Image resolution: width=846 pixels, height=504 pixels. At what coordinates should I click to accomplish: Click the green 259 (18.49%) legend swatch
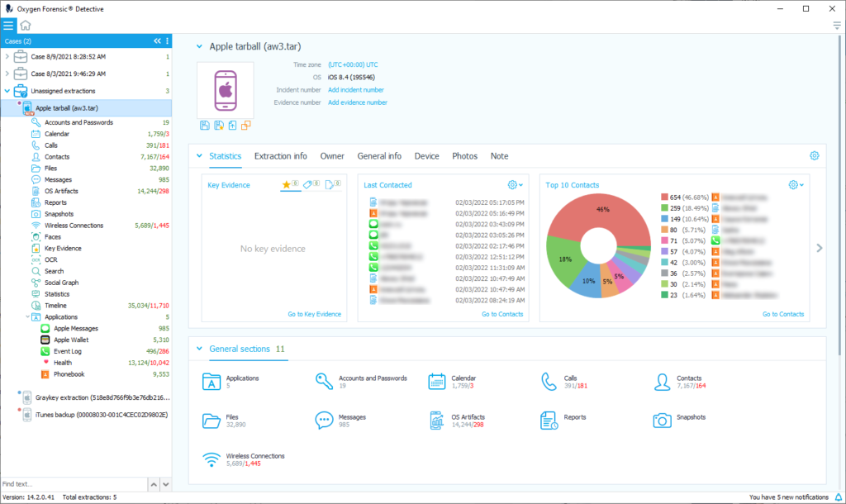point(665,208)
